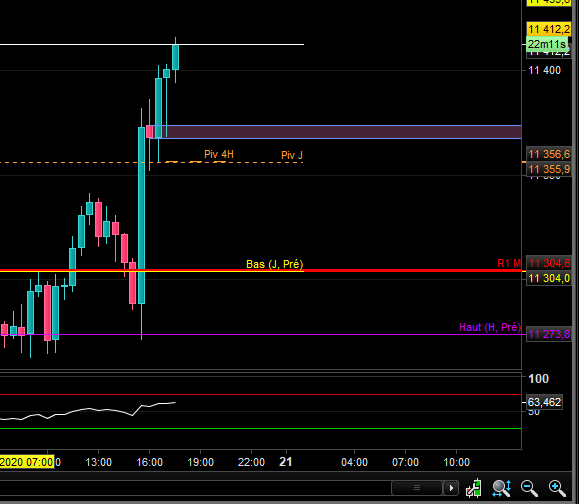This screenshot has width=579, height=504.
Task: Click the indicator scale value 100
Action: click(538, 379)
